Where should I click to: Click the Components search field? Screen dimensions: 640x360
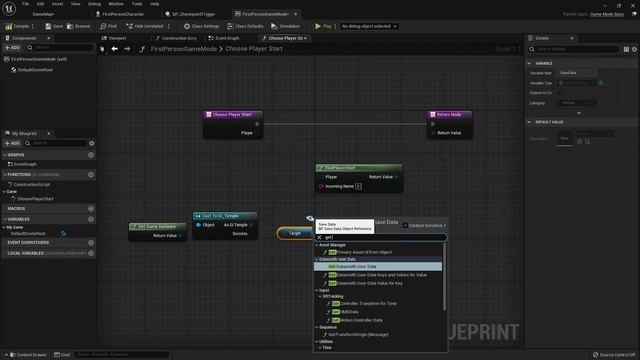tap(60, 48)
